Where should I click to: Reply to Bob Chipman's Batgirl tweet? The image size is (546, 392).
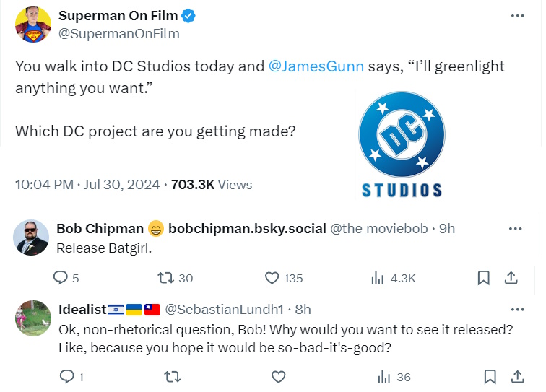tap(61, 278)
